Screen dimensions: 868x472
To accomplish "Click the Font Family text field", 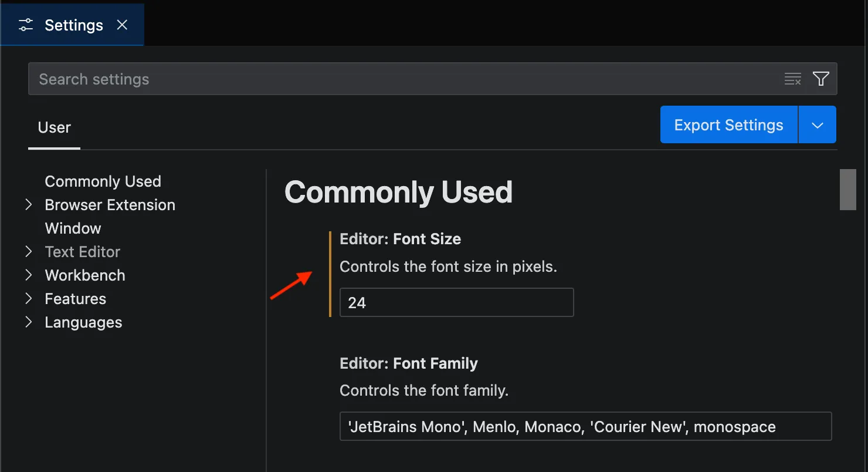I will click(585, 427).
